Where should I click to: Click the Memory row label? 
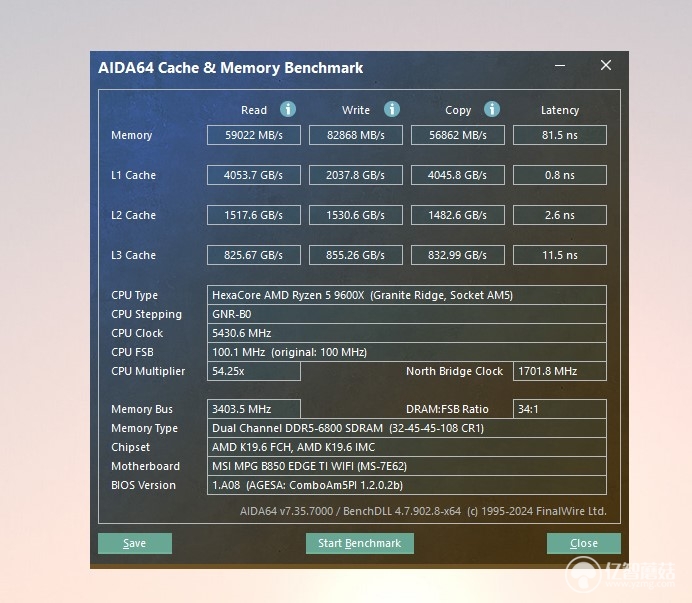point(132,136)
